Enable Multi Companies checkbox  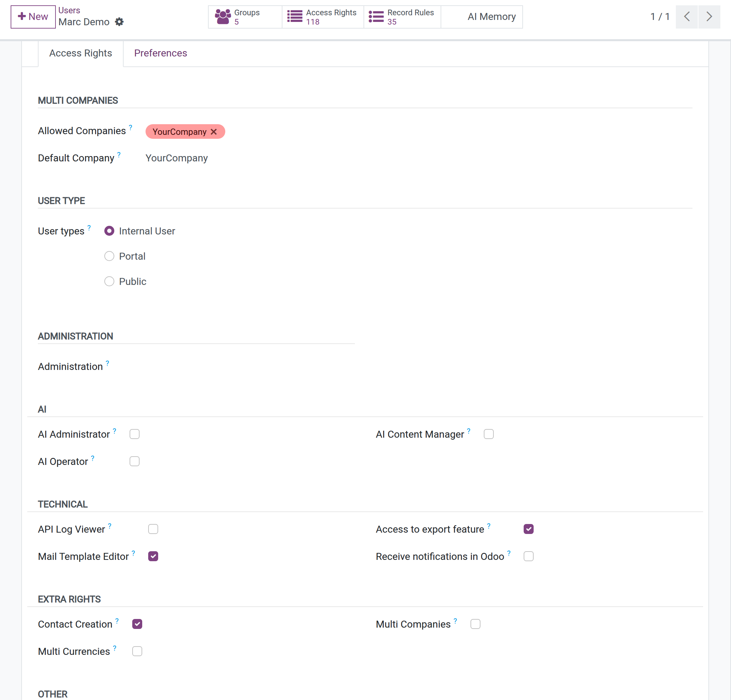pos(475,624)
